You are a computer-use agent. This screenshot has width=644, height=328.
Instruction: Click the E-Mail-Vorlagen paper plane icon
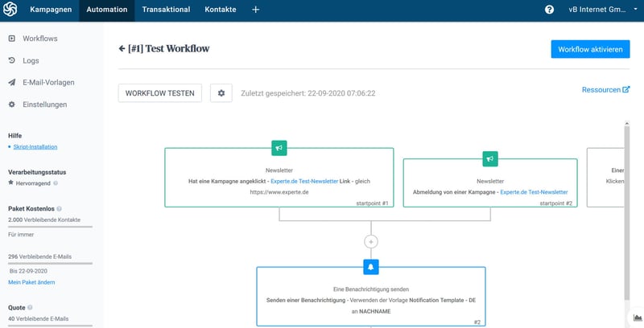click(12, 83)
